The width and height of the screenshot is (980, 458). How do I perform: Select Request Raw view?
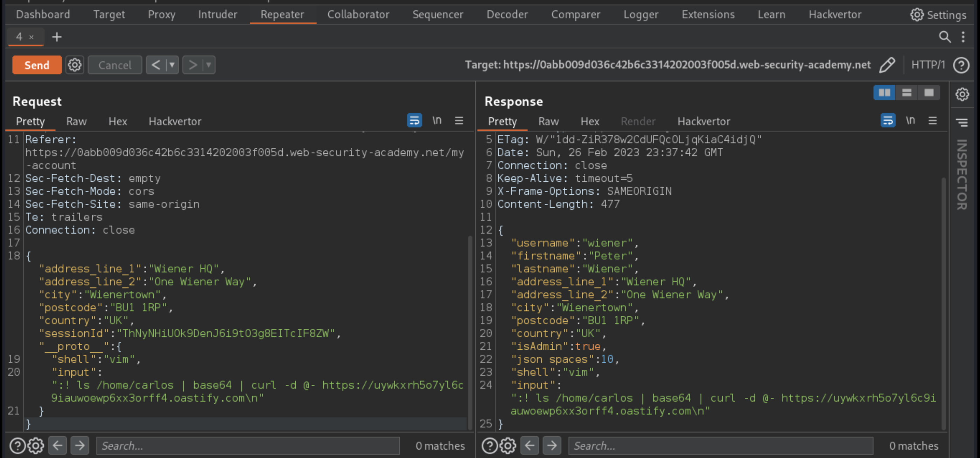(x=76, y=122)
